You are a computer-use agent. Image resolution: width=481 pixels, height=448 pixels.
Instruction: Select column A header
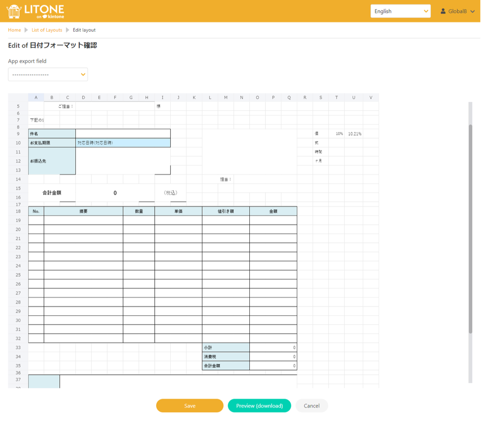pos(36,97)
